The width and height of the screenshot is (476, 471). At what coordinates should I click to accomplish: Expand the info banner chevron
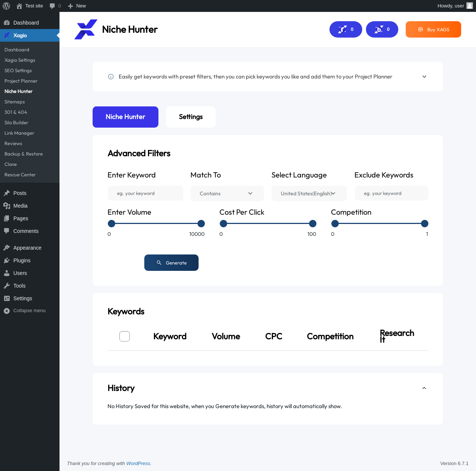click(424, 77)
